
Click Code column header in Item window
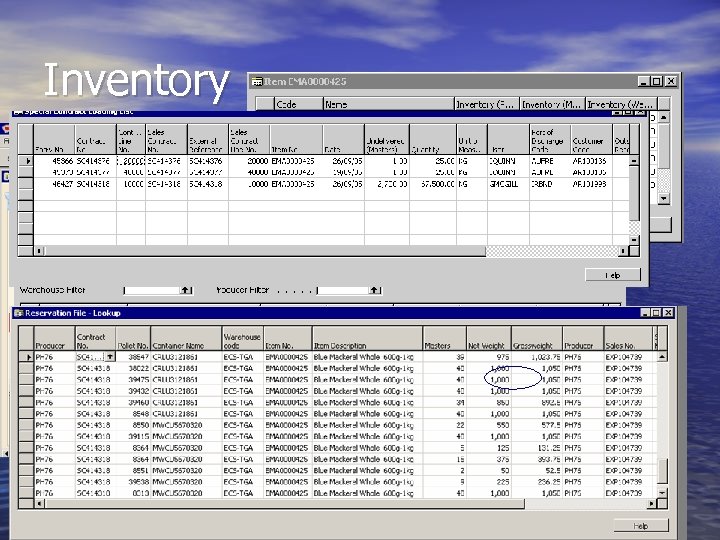click(x=299, y=104)
